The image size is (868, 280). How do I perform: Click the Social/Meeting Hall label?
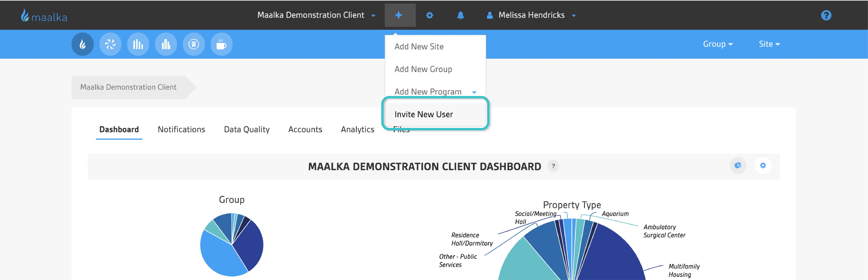click(535, 218)
